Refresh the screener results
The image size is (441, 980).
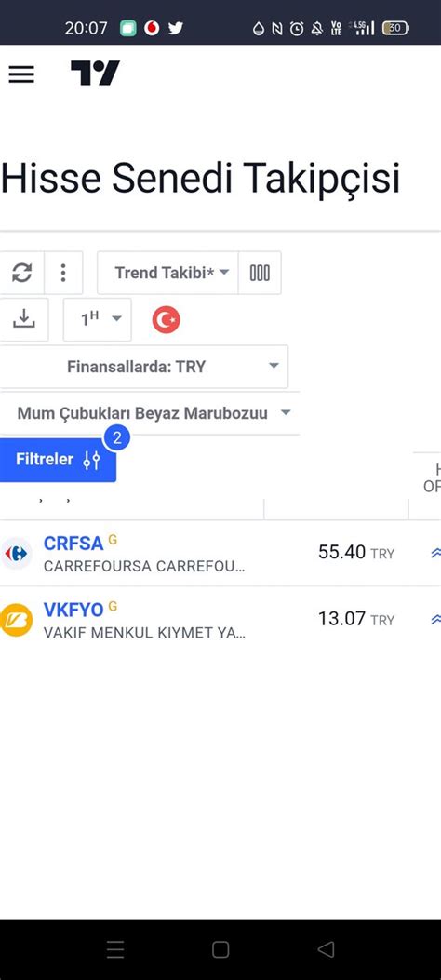[21, 273]
